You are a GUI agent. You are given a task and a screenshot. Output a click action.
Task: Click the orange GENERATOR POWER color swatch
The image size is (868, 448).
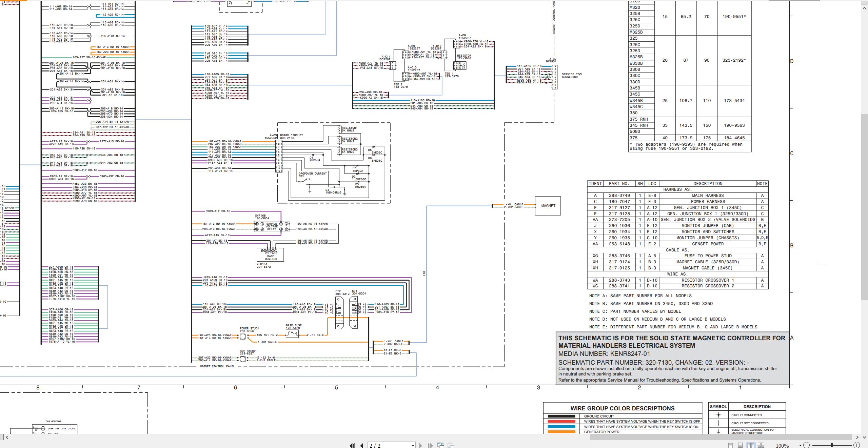(561, 432)
